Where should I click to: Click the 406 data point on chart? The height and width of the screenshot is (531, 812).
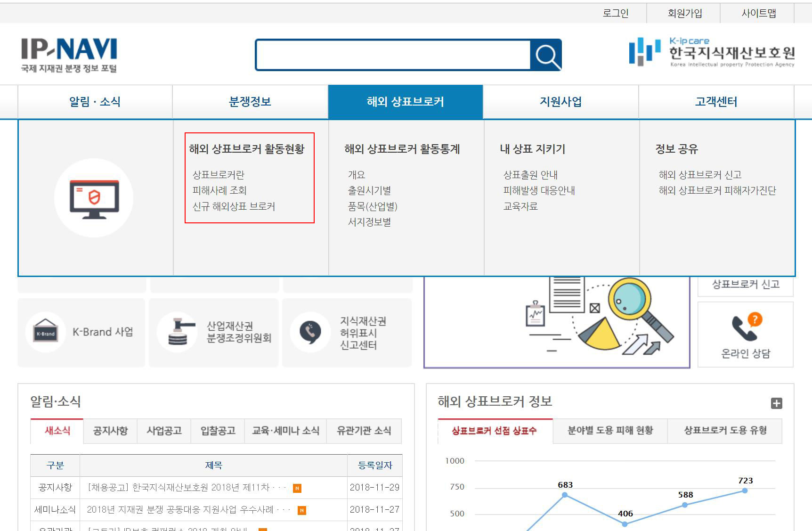(625, 523)
